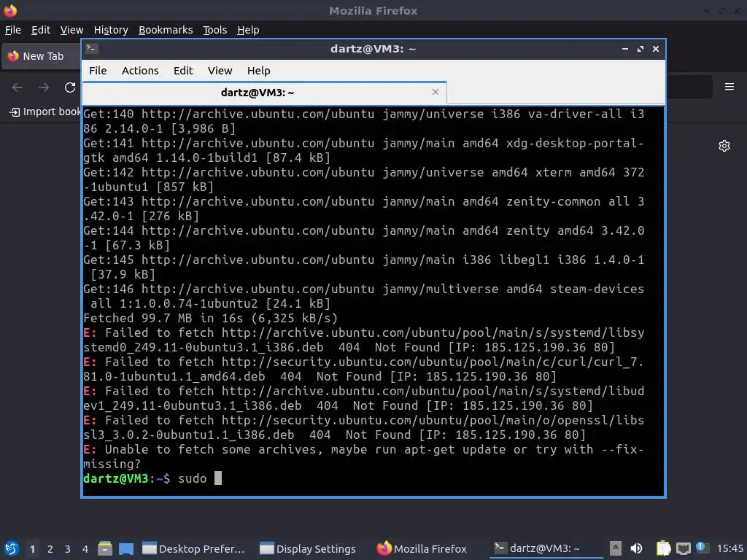Click 'Unable to fetch some archives' error line
Screen dimensions: 747x560
[364, 456]
